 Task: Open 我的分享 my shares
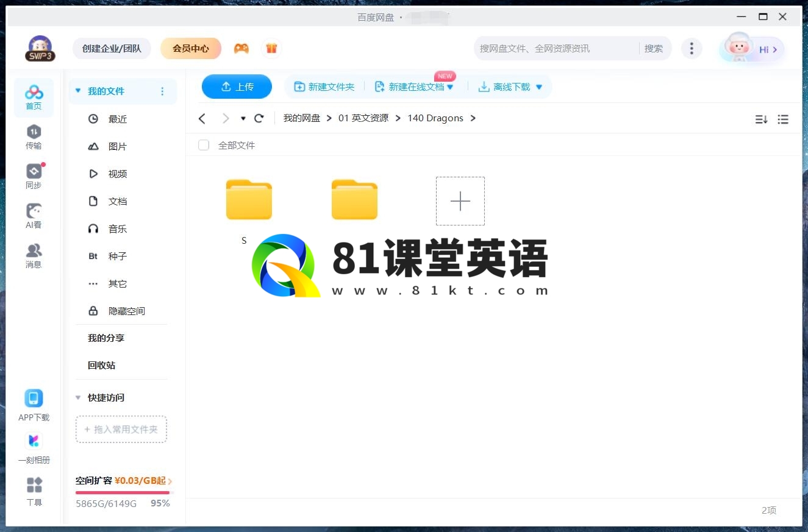click(106, 338)
